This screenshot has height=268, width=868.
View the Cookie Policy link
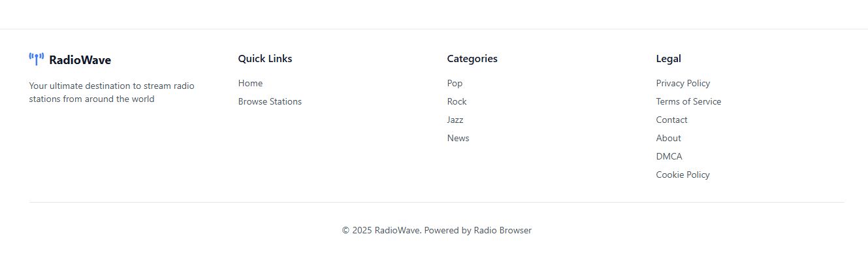tap(683, 175)
